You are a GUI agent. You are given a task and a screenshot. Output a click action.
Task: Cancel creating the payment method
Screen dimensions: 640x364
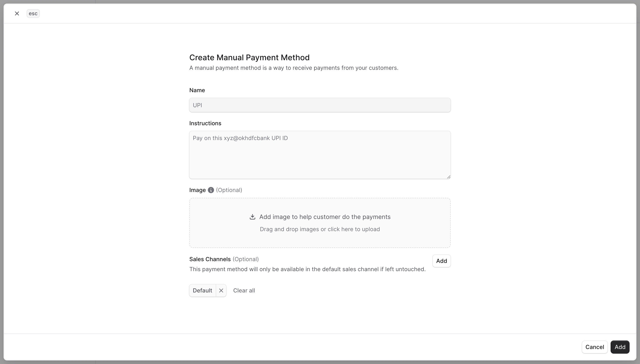click(594, 347)
